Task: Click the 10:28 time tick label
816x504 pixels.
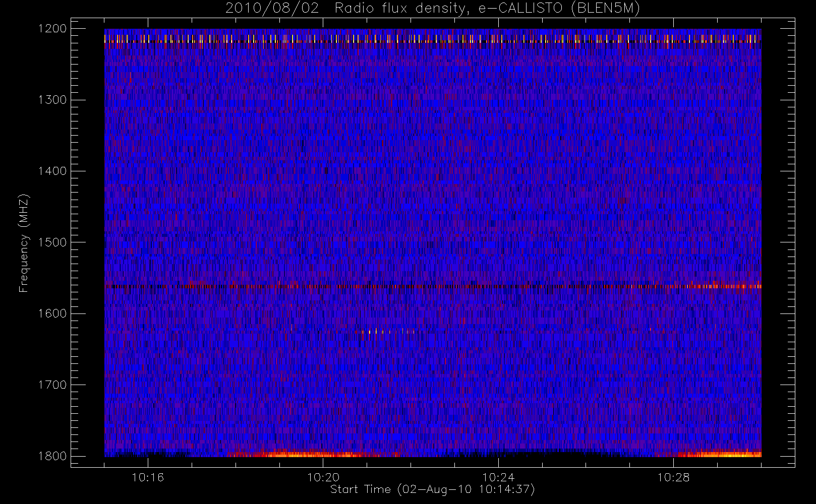Action: 673,477
